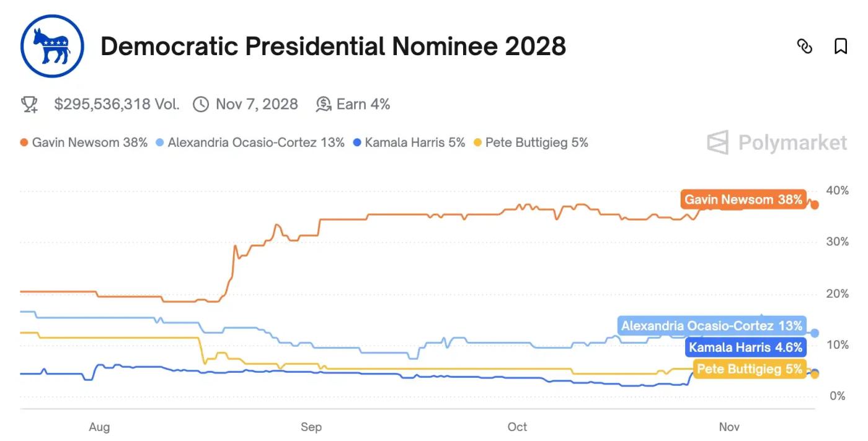The height and width of the screenshot is (441, 868).
Task: Click the copy link icon
Action: tap(804, 46)
